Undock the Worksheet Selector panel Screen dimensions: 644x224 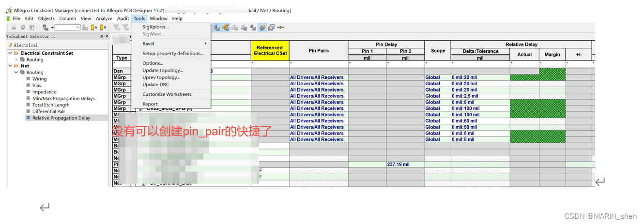(x=102, y=36)
